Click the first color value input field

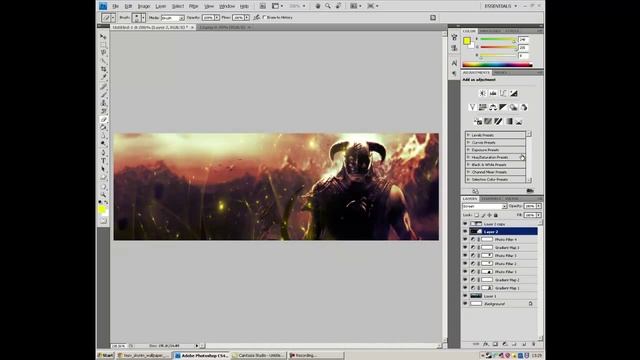click(x=523, y=40)
